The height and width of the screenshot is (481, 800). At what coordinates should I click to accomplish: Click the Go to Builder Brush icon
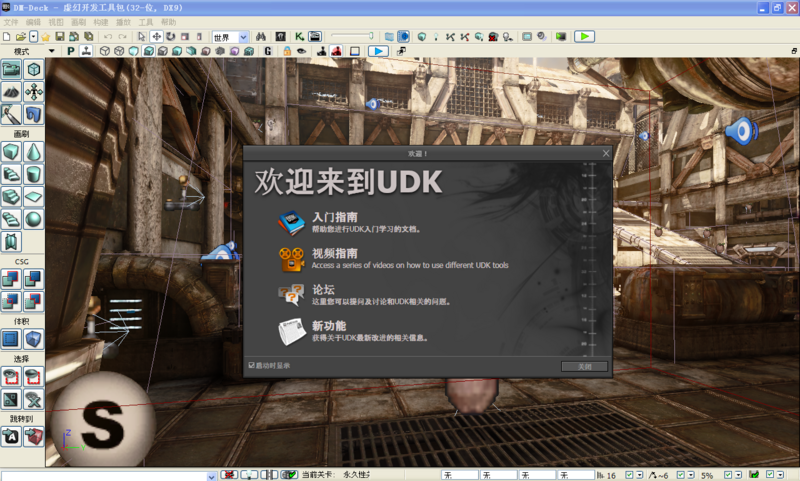pyautogui.click(x=34, y=437)
